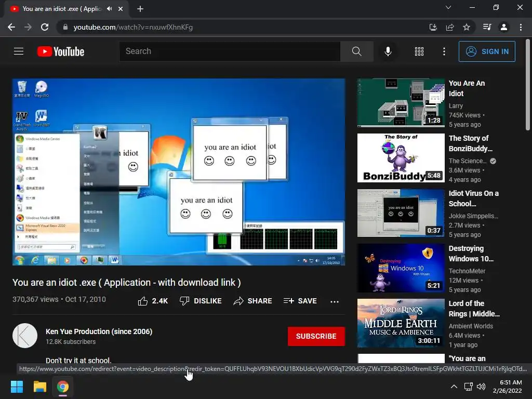Click the DISLIKE button
532x399 pixels.
point(201,301)
